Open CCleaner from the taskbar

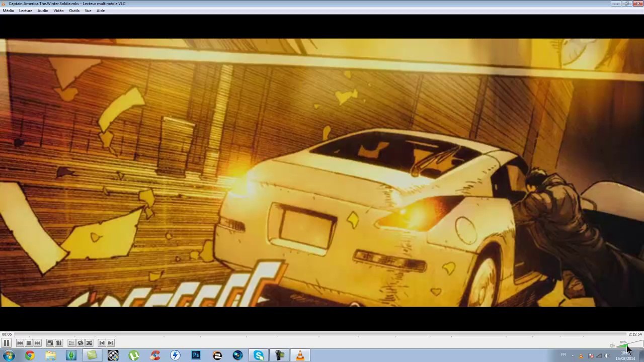coord(154,355)
